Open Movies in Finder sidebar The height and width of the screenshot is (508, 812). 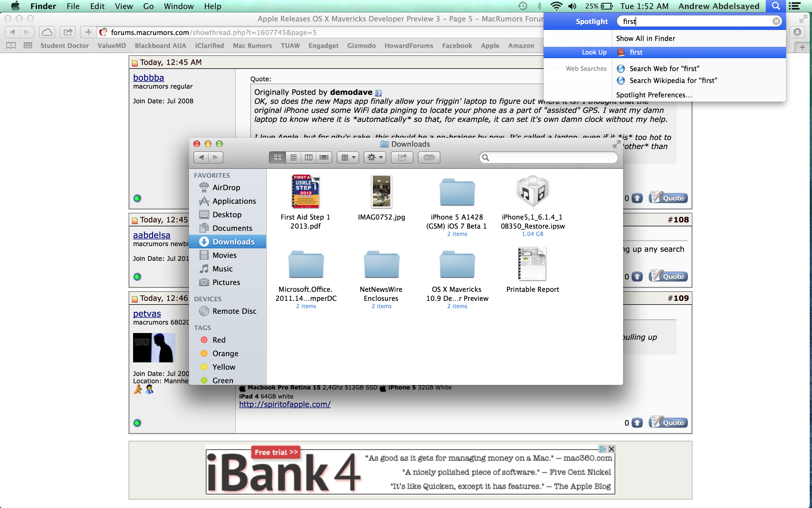click(x=228, y=255)
